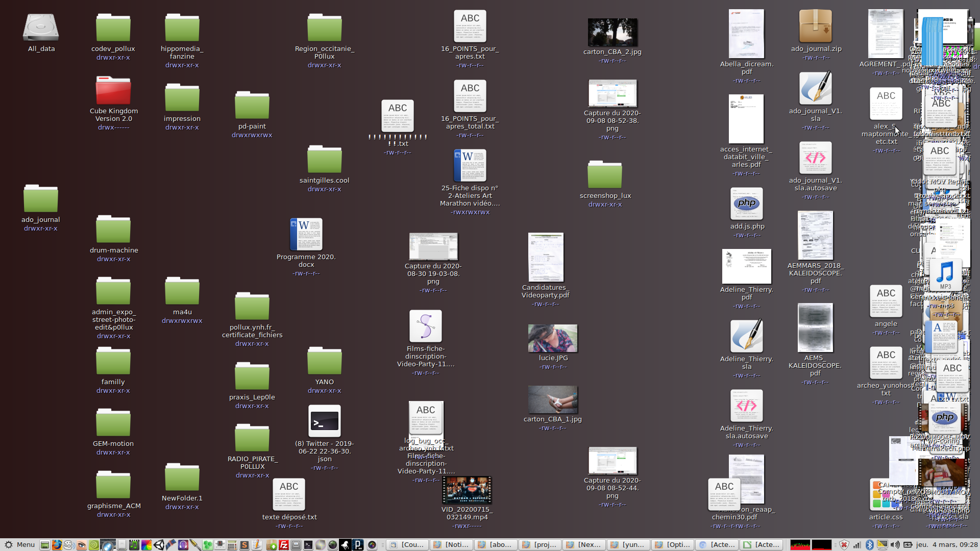Click the Bluetooth tray icon
The width and height of the screenshot is (980, 551).
pyautogui.click(x=870, y=545)
